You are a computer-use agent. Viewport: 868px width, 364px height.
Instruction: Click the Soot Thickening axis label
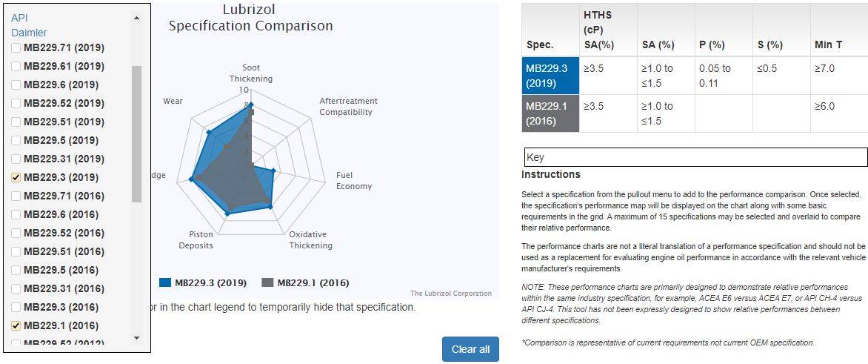(x=251, y=73)
